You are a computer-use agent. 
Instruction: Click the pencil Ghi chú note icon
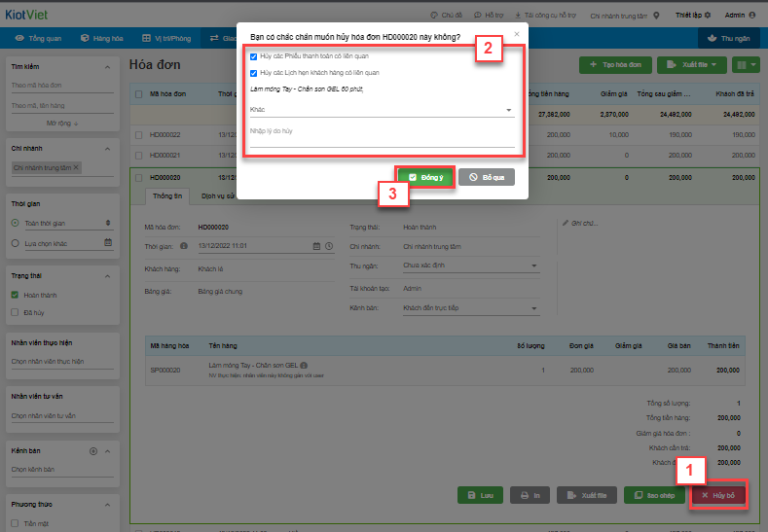(565, 222)
